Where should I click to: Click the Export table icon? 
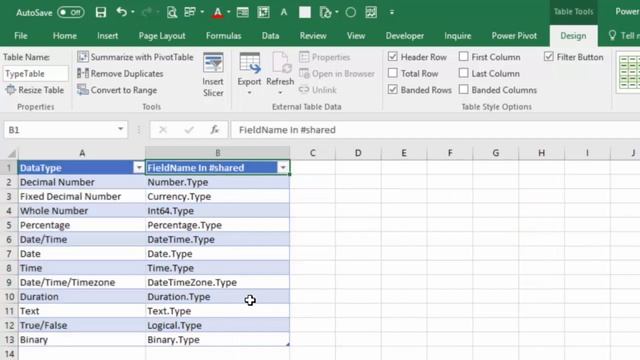[x=249, y=63]
